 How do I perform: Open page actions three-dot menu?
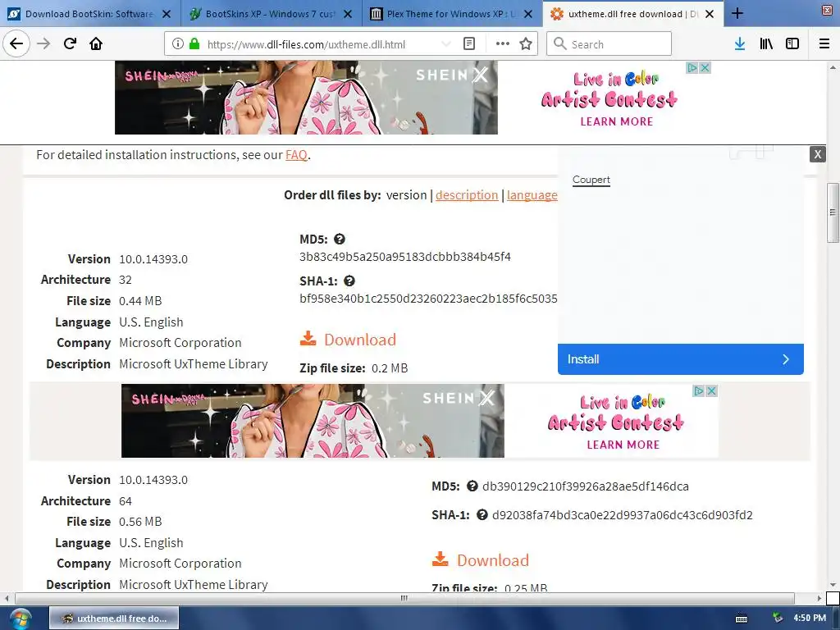point(503,44)
